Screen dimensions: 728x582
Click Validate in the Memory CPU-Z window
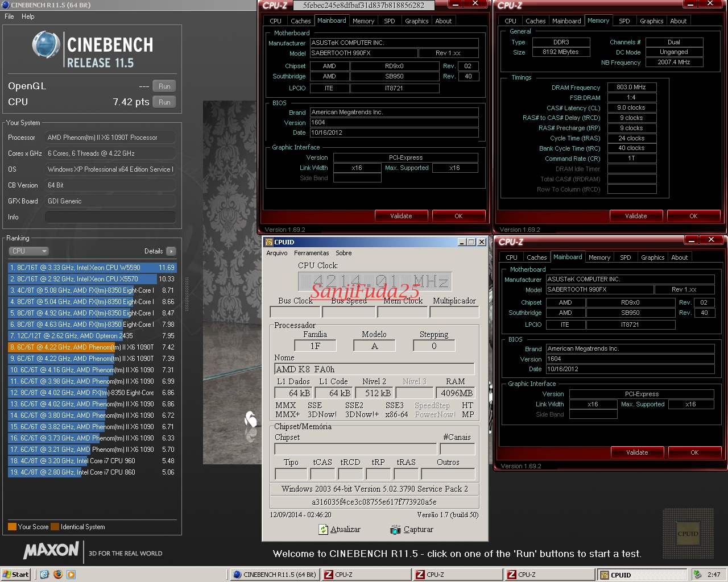(x=636, y=216)
